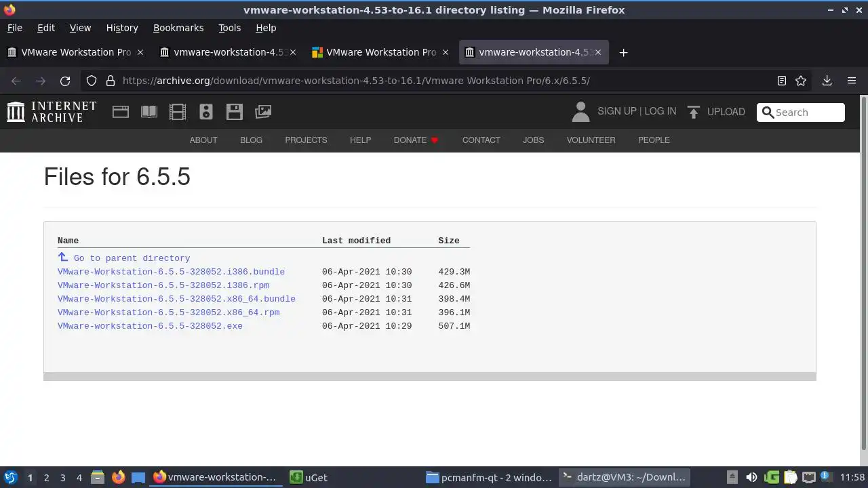Click the site padlock icon

pos(111,81)
